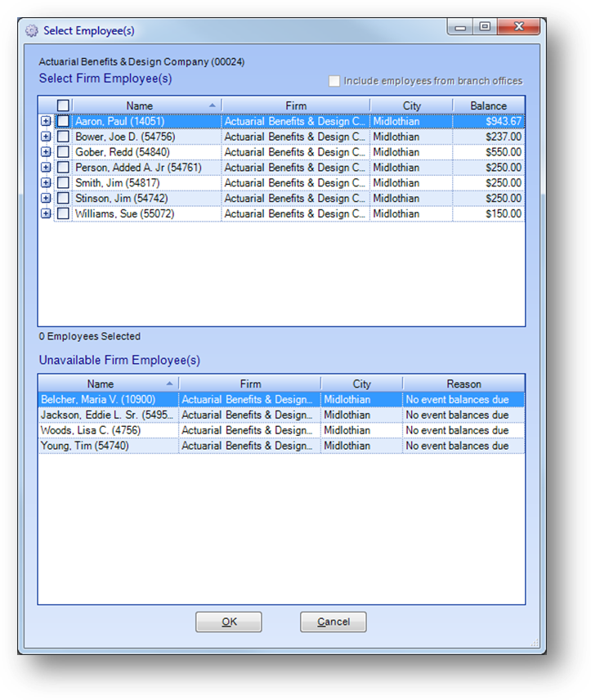Select the name Stinson, Jim (54742)

coord(122,198)
